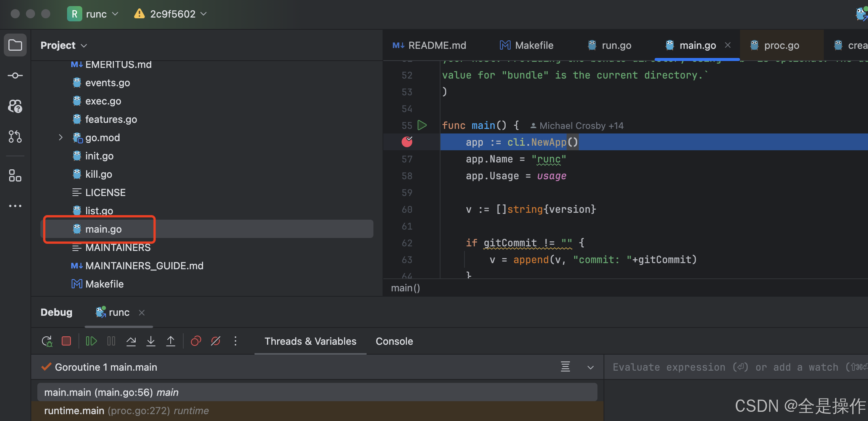Open Pull Requests tool window

[15, 136]
